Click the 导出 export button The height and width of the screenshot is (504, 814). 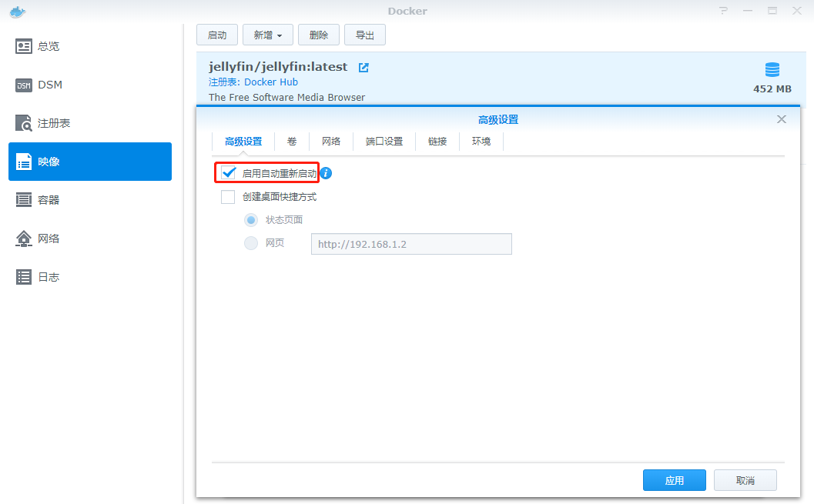(365, 35)
